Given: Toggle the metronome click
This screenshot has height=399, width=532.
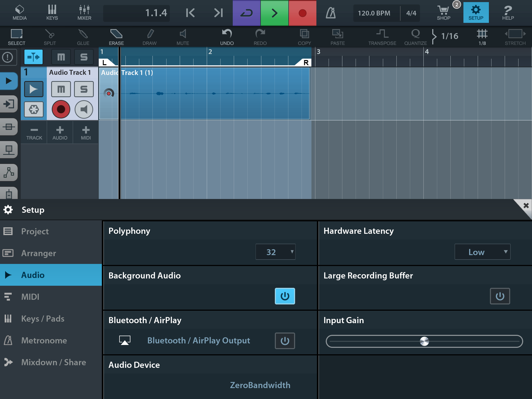Looking at the screenshot, I should tap(331, 13).
